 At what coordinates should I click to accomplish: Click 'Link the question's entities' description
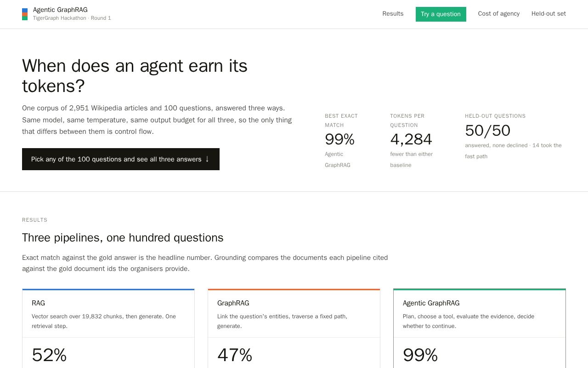[282, 321]
